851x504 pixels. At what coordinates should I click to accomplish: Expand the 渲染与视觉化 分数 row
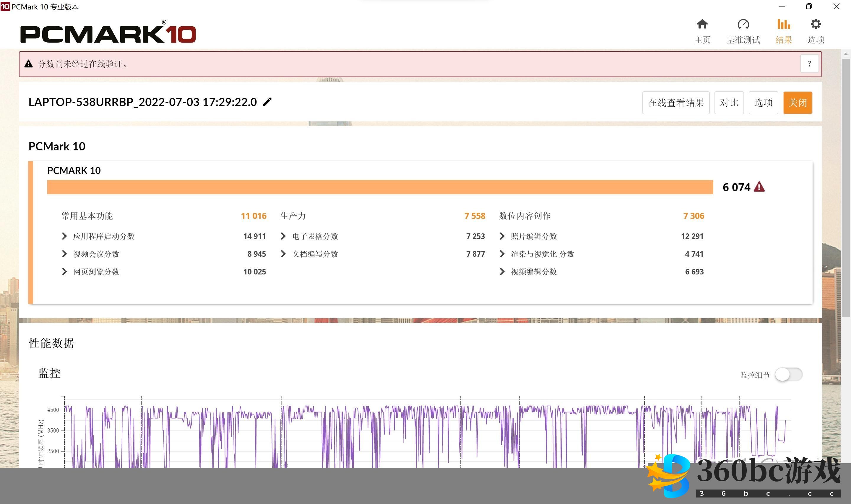(x=502, y=254)
